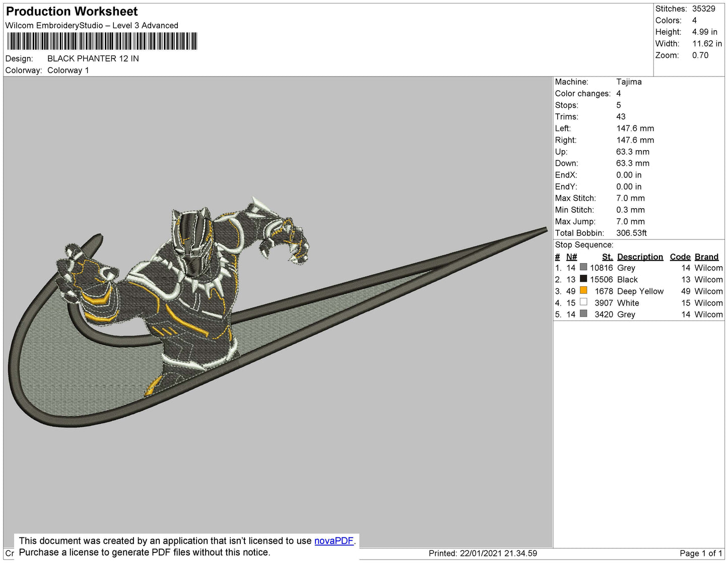
Task: Click the White thread color swatch
Action: [x=583, y=302]
